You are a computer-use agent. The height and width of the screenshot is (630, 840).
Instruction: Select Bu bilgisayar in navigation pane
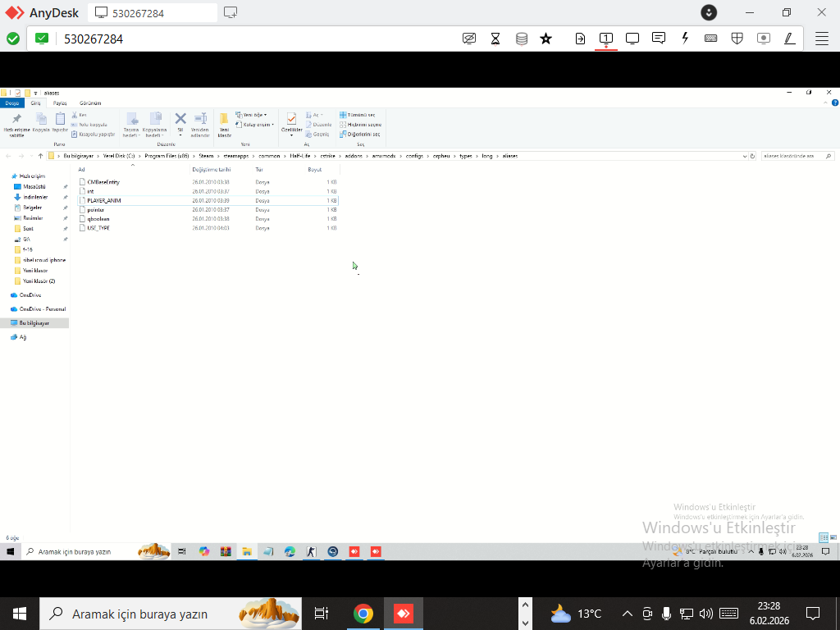34,323
